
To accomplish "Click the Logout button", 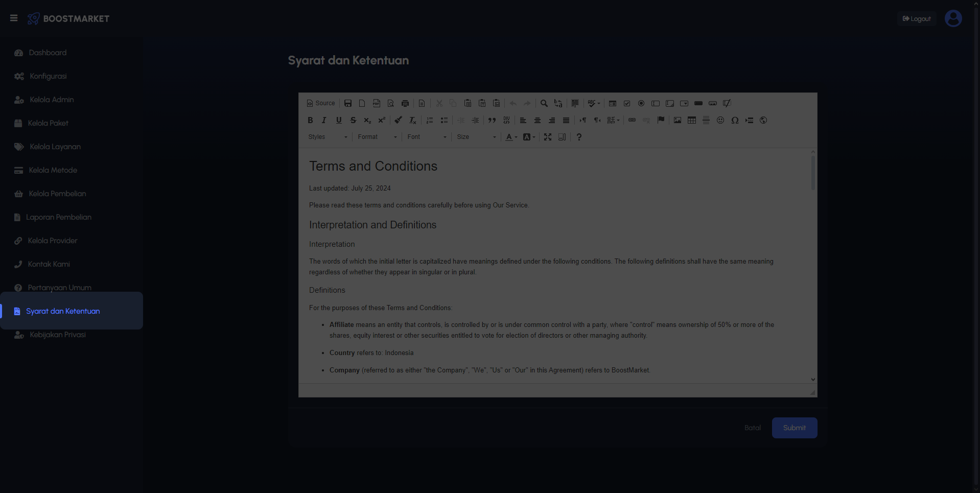I will tap(917, 19).
